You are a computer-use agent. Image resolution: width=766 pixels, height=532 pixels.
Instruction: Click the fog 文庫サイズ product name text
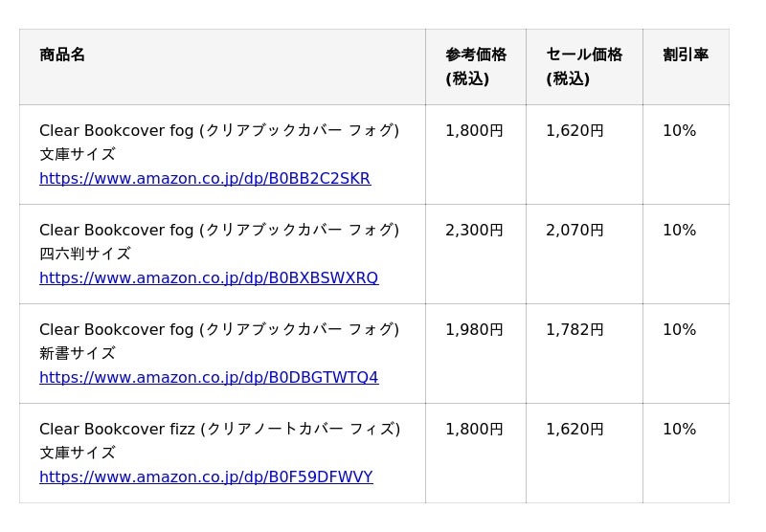218,131
